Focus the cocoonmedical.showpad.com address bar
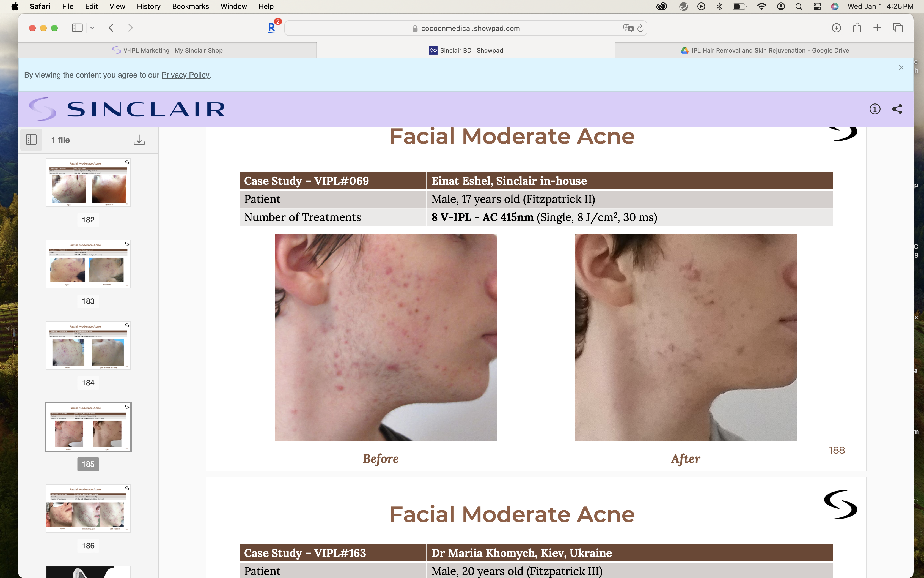The width and height of the screenshot is (924, 578). point(466,28)
